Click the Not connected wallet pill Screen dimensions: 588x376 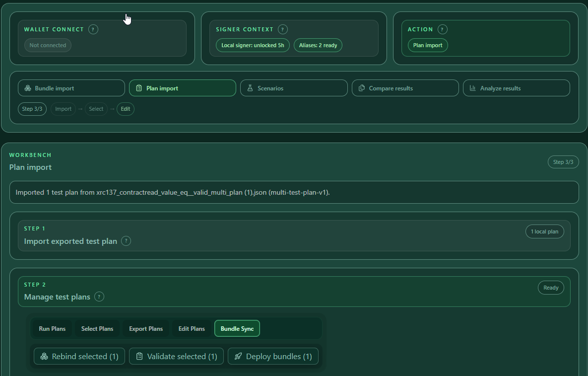(x=48, y=45)
